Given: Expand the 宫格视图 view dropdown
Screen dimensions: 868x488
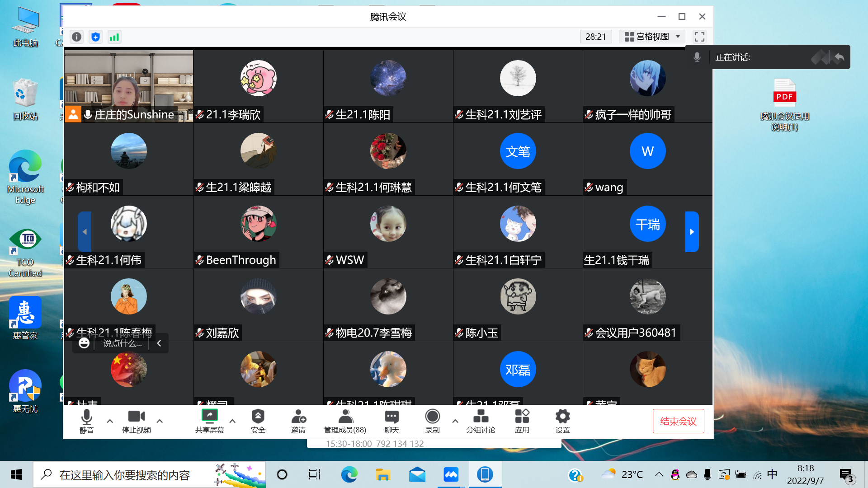Looking at the screenshot, I should (652, 37).
